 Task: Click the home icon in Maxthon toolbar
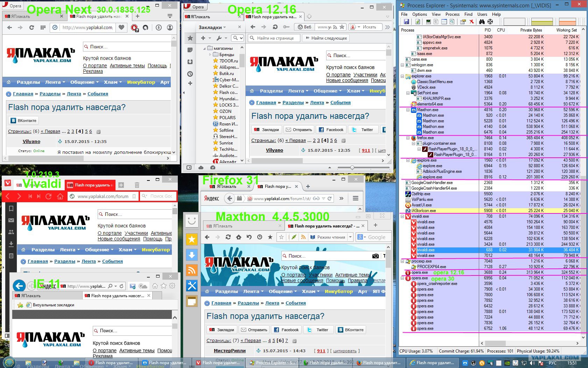(239, 237)
